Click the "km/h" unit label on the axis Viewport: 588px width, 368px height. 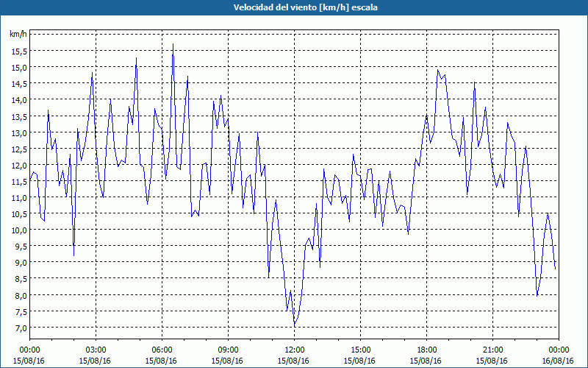pyautogui.click(x=18, y=35)
